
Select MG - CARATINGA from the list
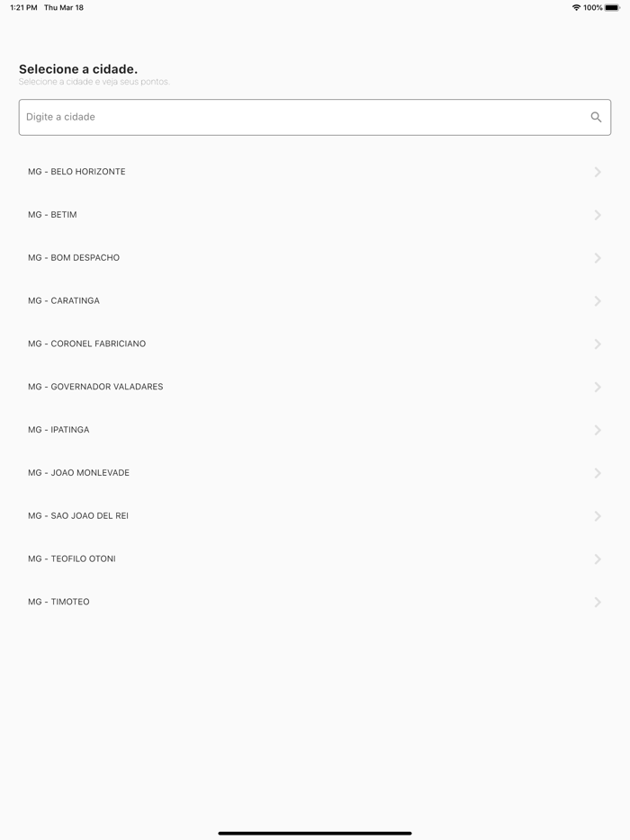point(63,300)
